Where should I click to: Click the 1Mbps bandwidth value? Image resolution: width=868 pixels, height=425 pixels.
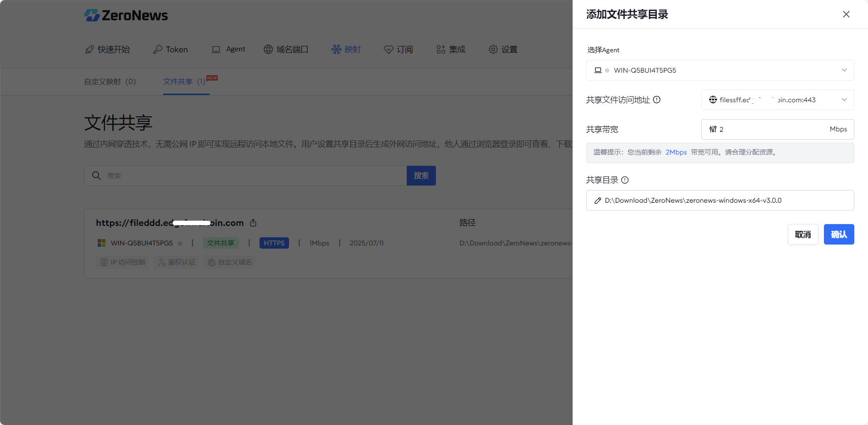[319, 243]
